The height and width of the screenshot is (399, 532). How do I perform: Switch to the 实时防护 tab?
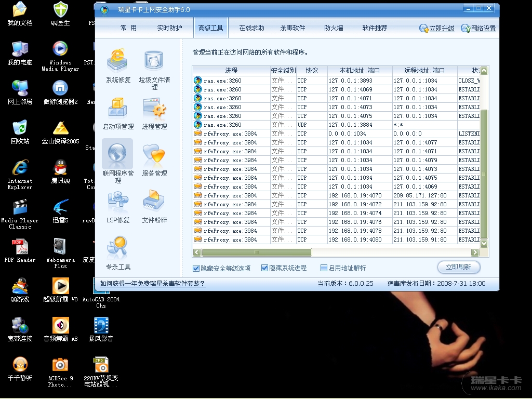169,28
